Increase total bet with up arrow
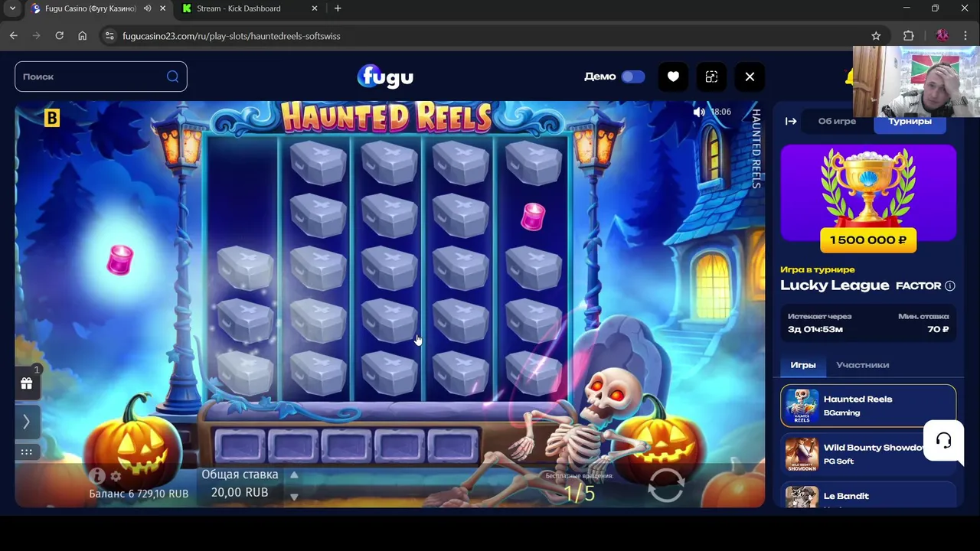This screenshot has height=551, width=980. [294, 475]
